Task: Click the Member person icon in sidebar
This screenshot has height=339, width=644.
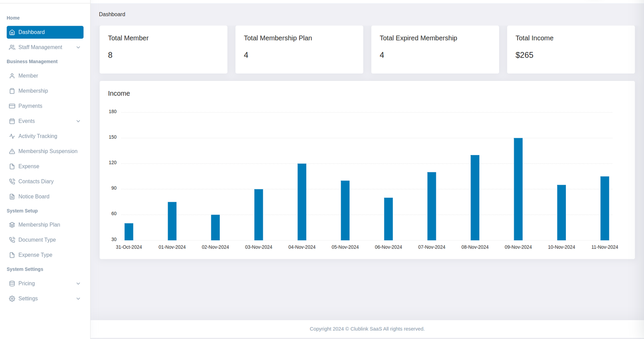Action: pyautogui.click(x=12, y=76)
